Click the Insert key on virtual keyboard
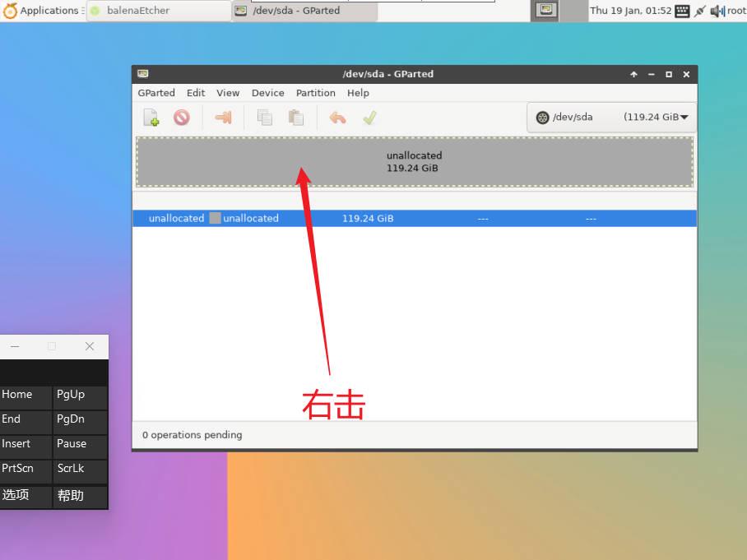Screen dimensions: 747x560 [26, 447]
